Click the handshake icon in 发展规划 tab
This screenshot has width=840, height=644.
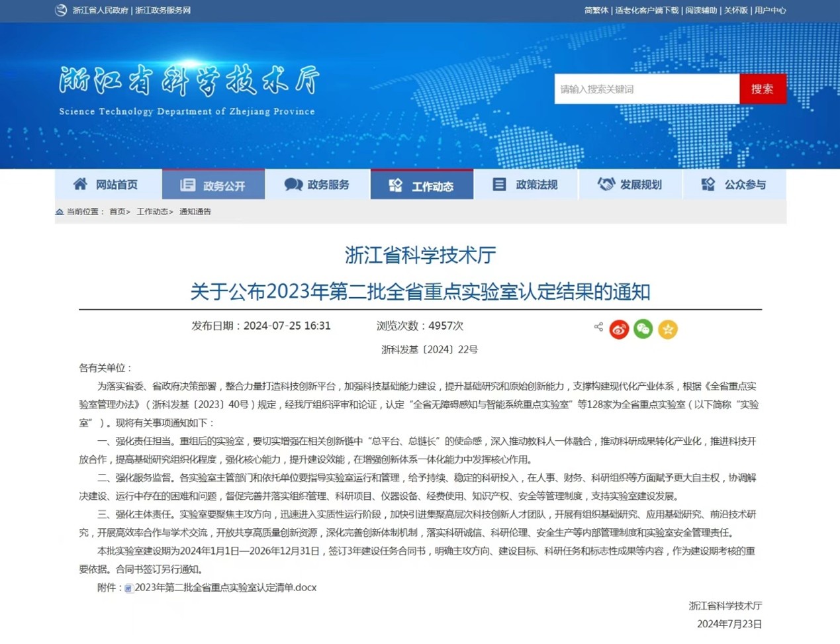[x=606, y=184]
